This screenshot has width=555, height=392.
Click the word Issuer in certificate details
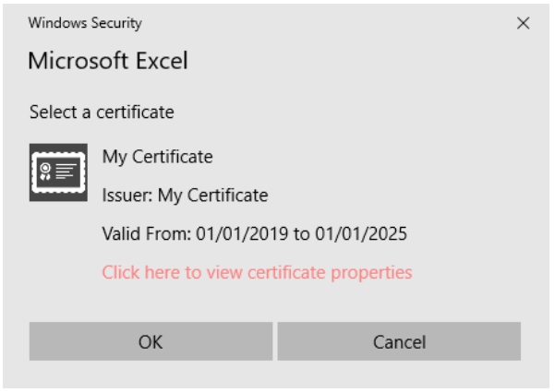[127, 196]
